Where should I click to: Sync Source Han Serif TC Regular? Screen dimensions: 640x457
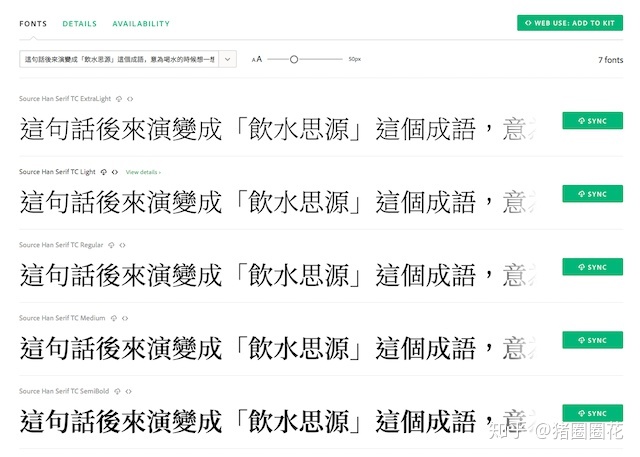593,267
